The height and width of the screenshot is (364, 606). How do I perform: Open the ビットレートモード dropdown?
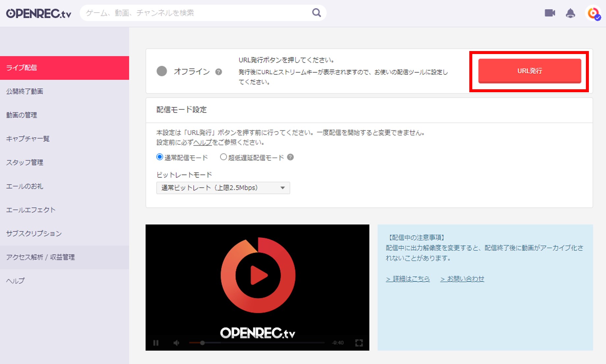[x=223, y=188]
